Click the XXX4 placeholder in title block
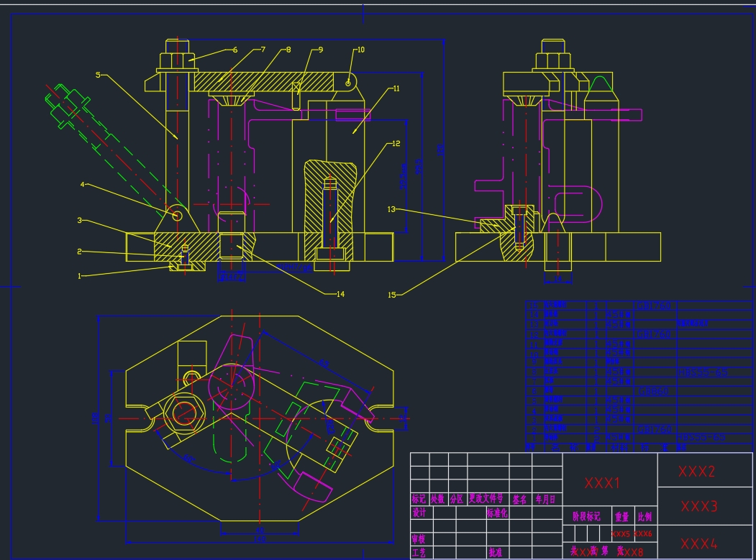756x560 pixels. [699, 543]
